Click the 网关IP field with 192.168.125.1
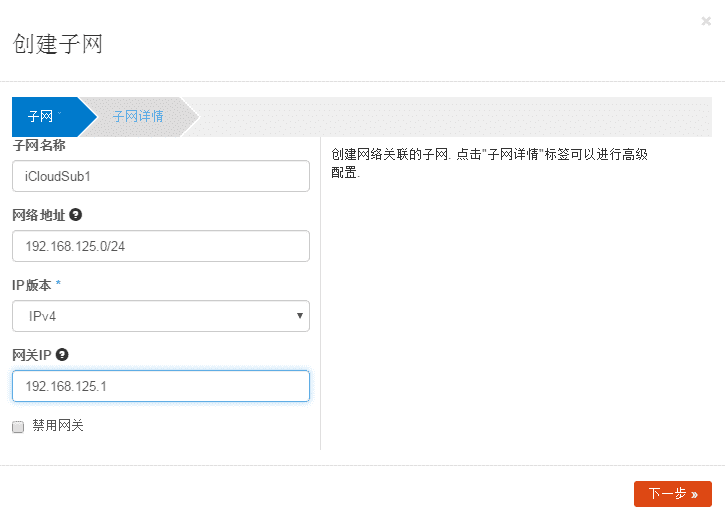 click(x=160, y=386)
